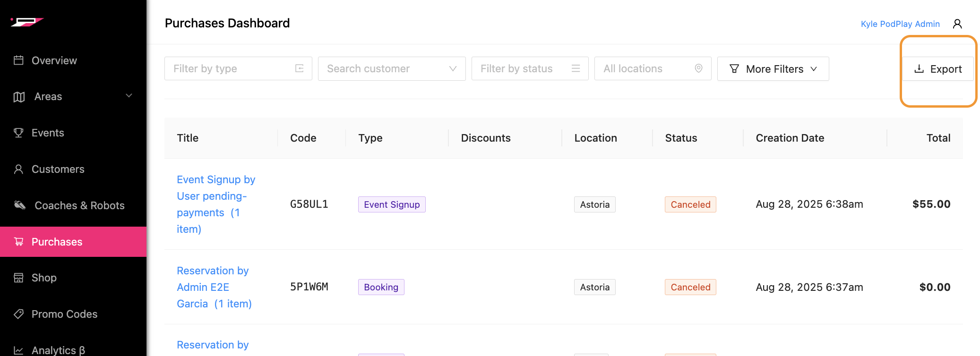Click the download icon on Export button

click(x=919, y=69)
